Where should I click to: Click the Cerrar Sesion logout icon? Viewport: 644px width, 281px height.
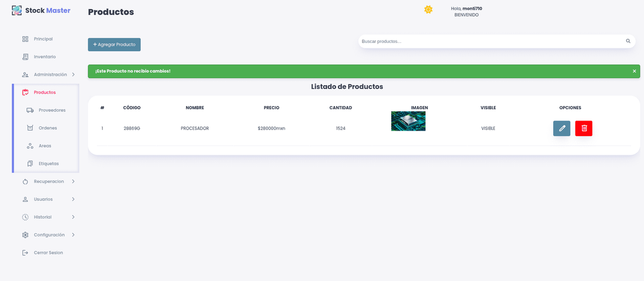(25, 253)
